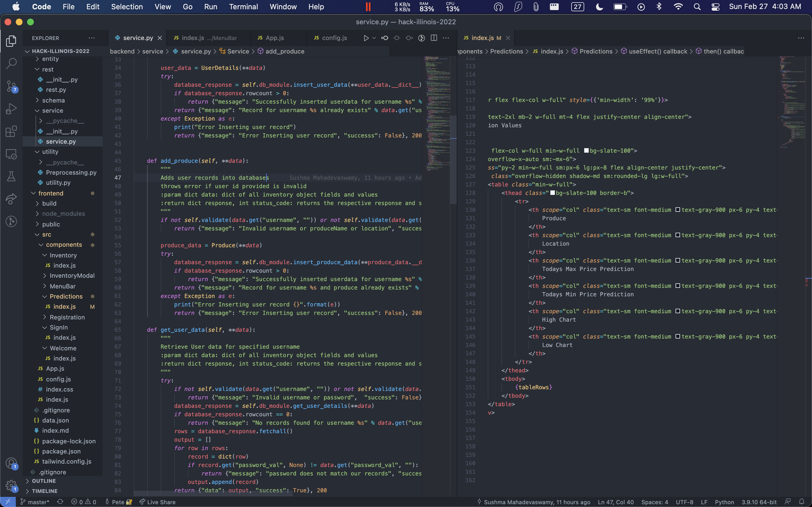Toggle Bluetooth from the menu bar
The width and height of the screenshot is (812, 507).
pyautogui.click(x=659, y=7)
